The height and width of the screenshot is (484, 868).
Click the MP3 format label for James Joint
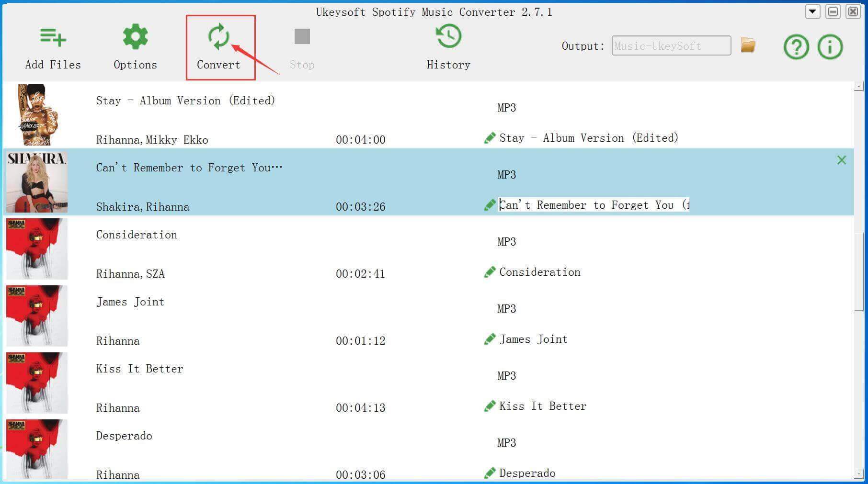tap(506, 309)
